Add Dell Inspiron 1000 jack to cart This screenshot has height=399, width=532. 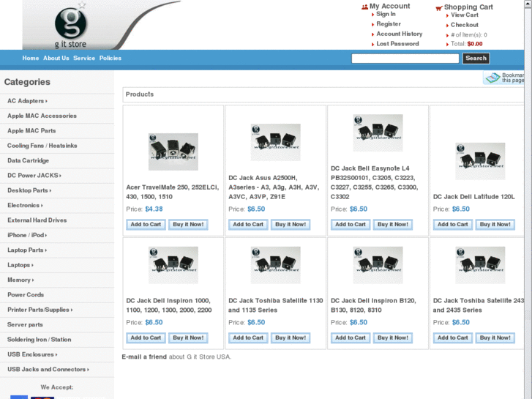pyautogui.click(x=146, y=338)
